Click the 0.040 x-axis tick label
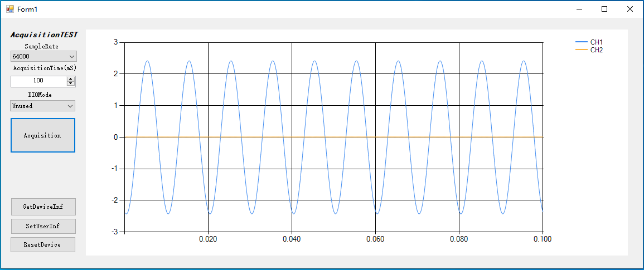The image size is (644, 270). tap(292, 239)
